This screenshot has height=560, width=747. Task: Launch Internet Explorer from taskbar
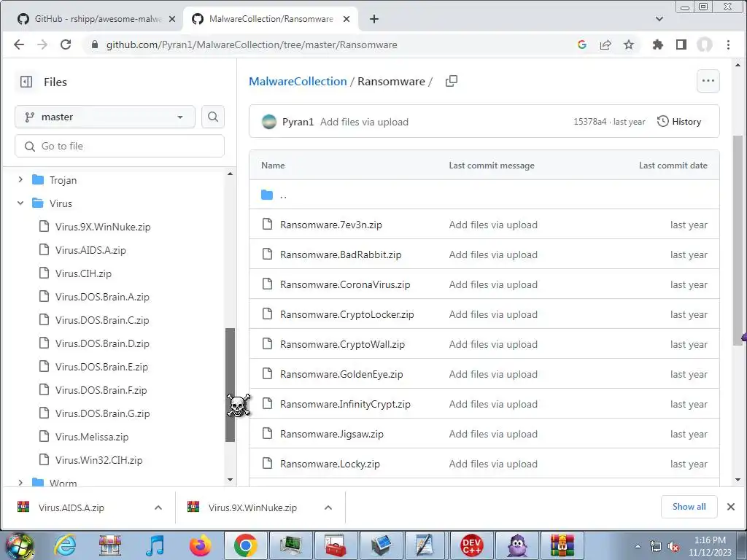[65, 545]
